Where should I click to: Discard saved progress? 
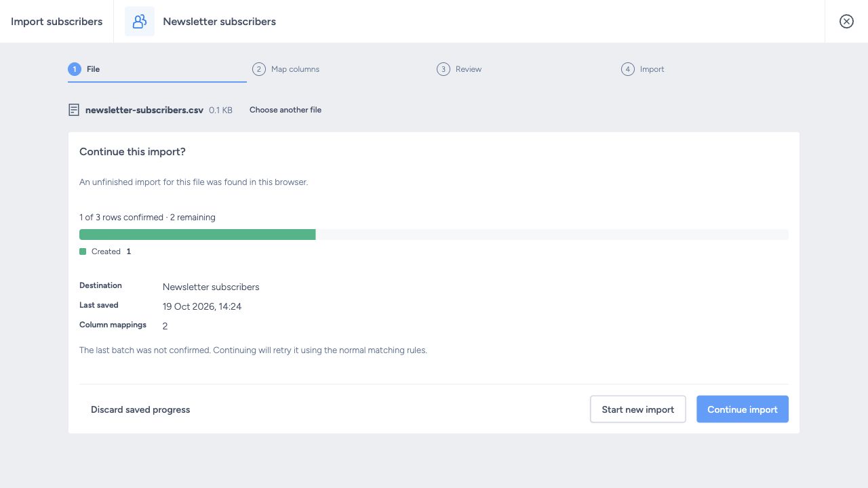coord(140,409)
